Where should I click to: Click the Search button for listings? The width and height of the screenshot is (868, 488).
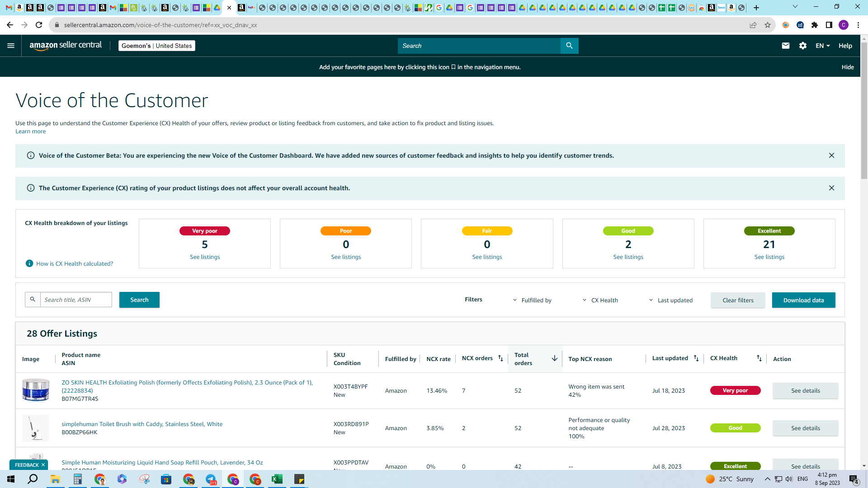139,300
